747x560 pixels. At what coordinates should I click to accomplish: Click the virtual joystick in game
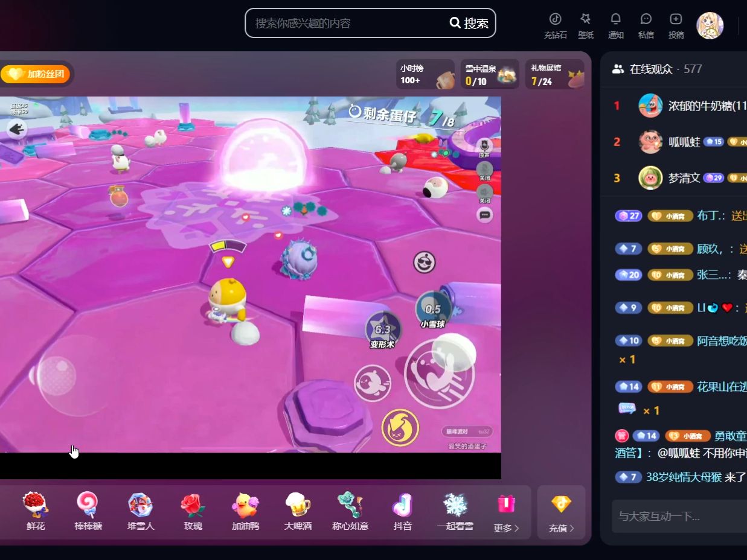57,376
